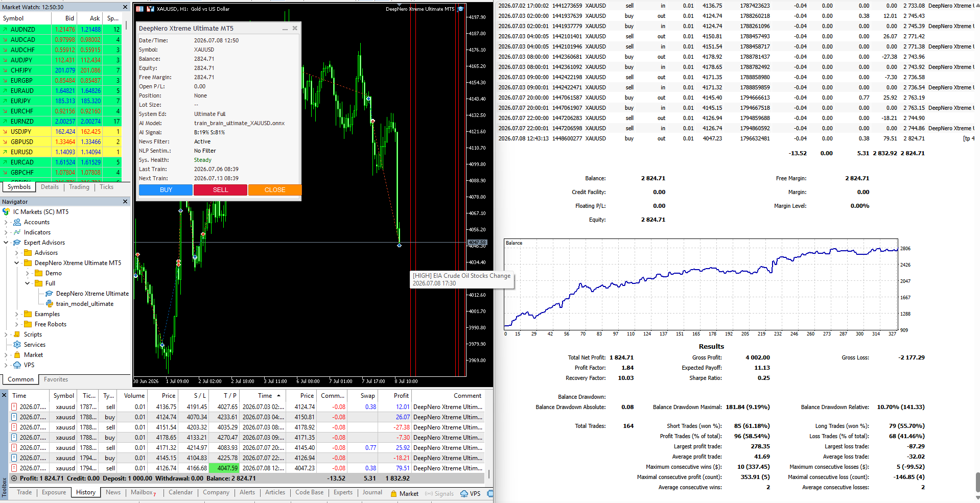Image resolution: width=980 pixels, height=503 pixels.
Task: Click the Demo folder icon
Action: pos(38,273)
